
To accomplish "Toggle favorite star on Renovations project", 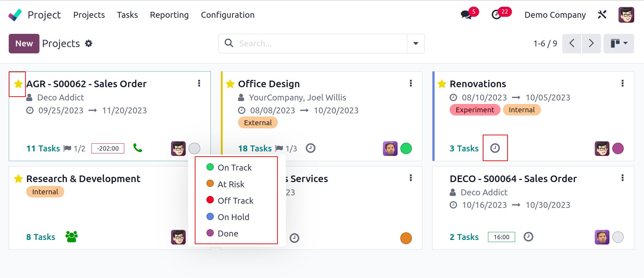I will pos(442,84).
